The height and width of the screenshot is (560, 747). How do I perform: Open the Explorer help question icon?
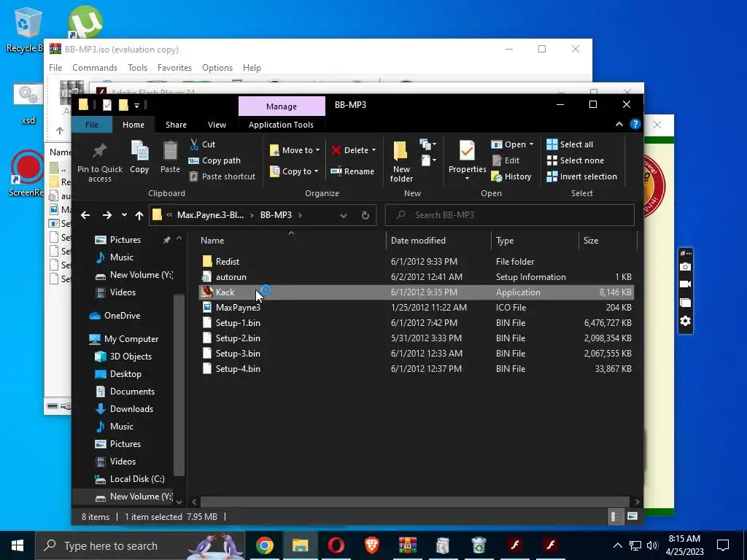[635, 124]
